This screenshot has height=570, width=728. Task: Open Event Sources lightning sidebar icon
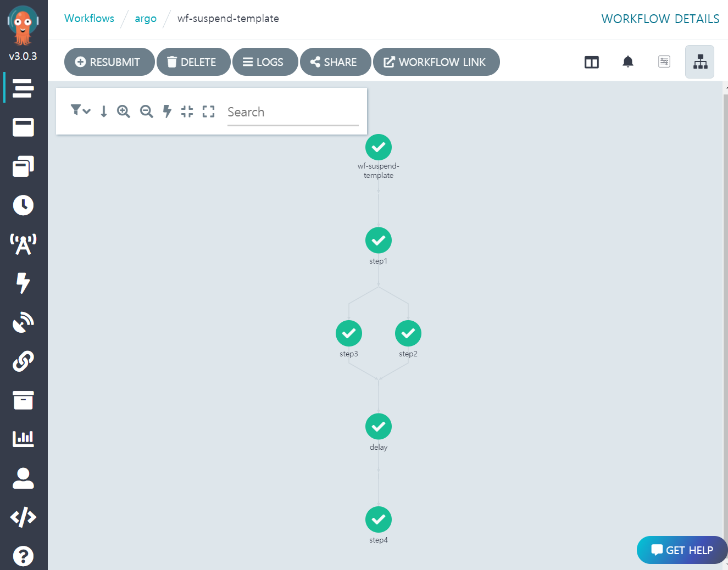(x=23, y=283)
